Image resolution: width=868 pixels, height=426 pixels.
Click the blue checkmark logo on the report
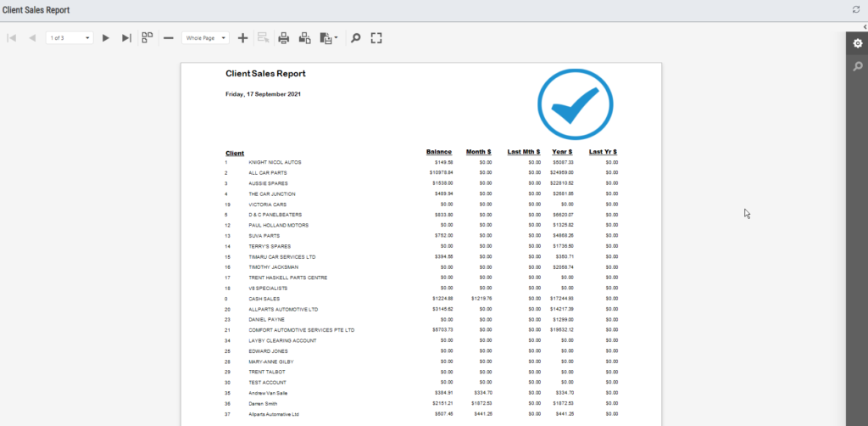coord(576,104)
